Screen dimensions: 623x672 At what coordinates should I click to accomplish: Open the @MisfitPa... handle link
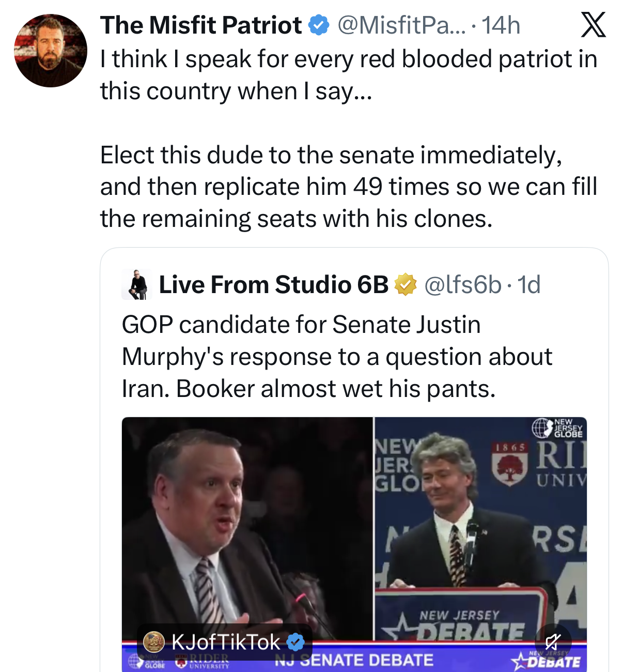point(401,25)
